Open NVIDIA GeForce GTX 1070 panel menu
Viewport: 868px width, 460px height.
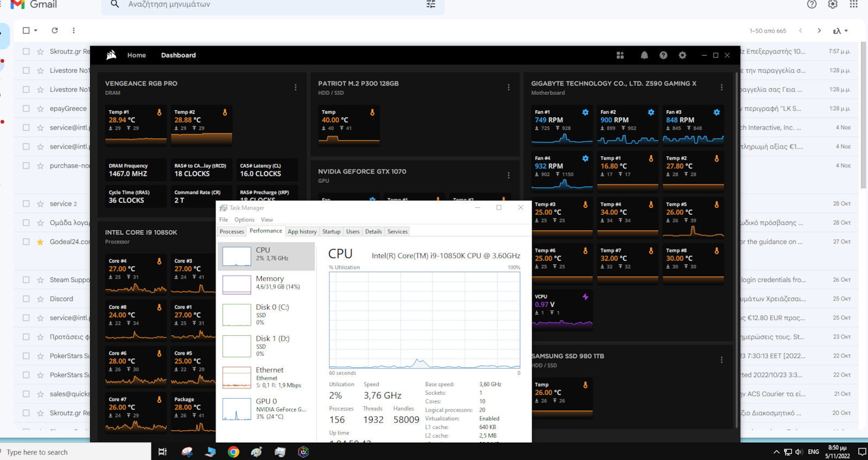(508, 175)
